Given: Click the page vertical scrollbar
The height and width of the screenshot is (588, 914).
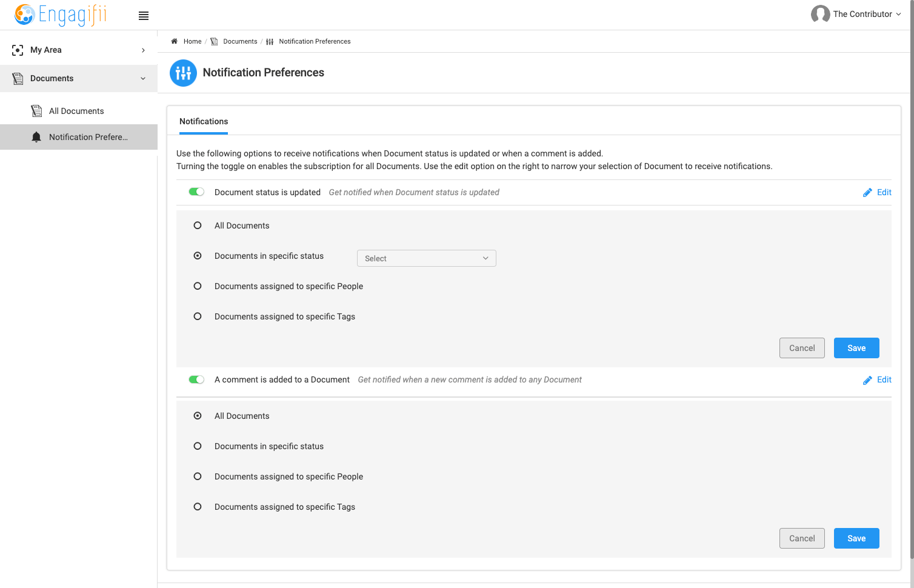Looking at the screenshot, I should coord(911,279).
